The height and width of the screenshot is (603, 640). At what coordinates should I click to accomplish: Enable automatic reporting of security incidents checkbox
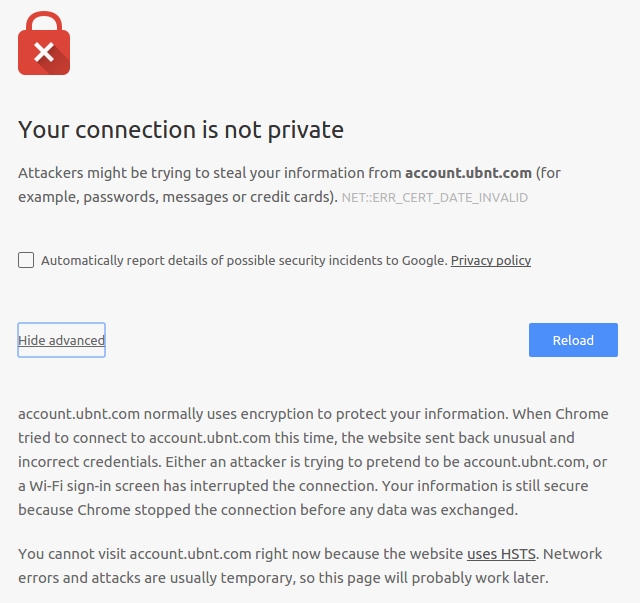click(x=26, y=260)
